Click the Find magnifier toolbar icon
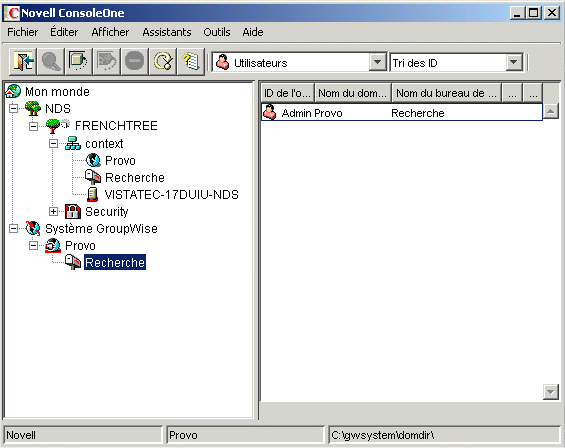This screenshot has height=448, width=565. (51, 61)
